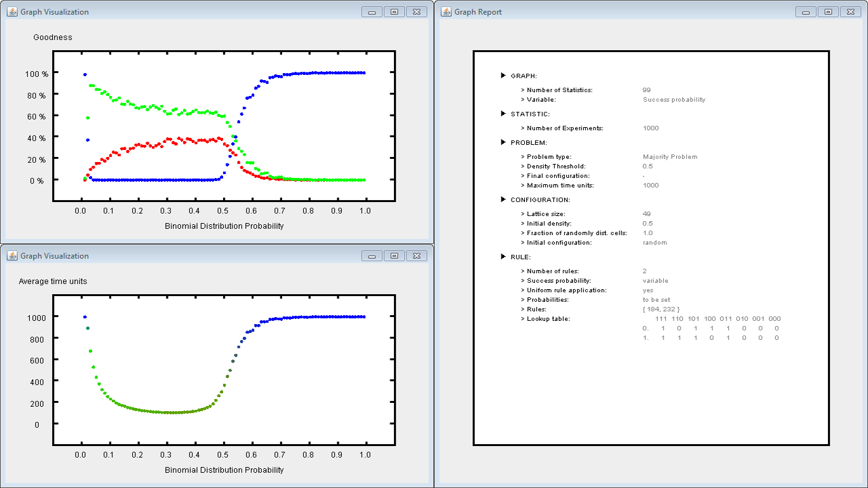Close the Goodness graph window
Viewport: 868px width, 488px height.
[416, 12]
